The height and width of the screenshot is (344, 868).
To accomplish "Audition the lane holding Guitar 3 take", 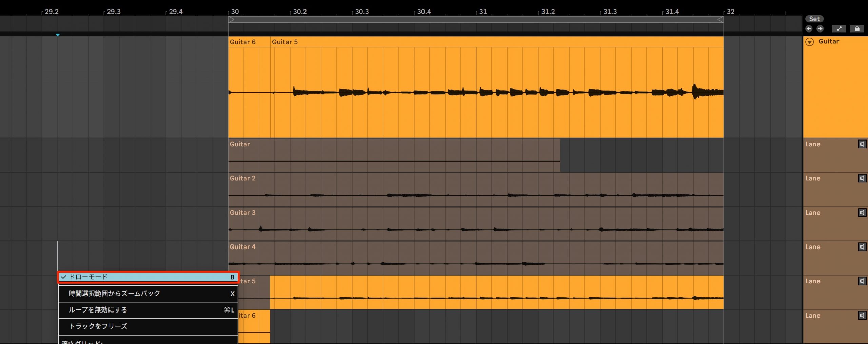I will (x=862, y=213).
